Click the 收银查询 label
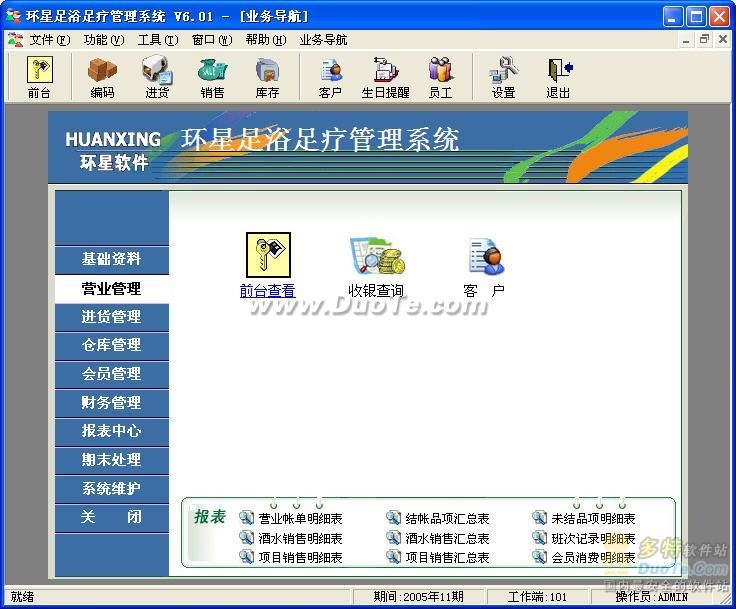The height and width of the screenshot is (609, 736). click(376, 291)
